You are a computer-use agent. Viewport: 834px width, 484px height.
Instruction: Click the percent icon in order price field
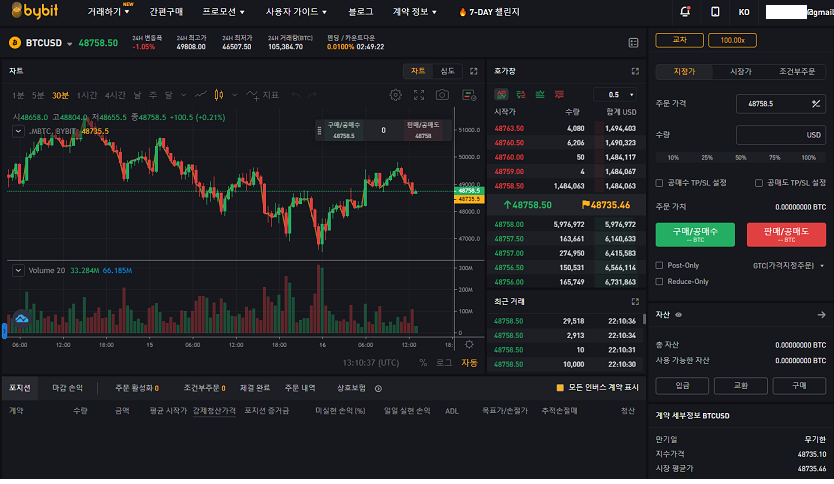(x=816, y=104)
